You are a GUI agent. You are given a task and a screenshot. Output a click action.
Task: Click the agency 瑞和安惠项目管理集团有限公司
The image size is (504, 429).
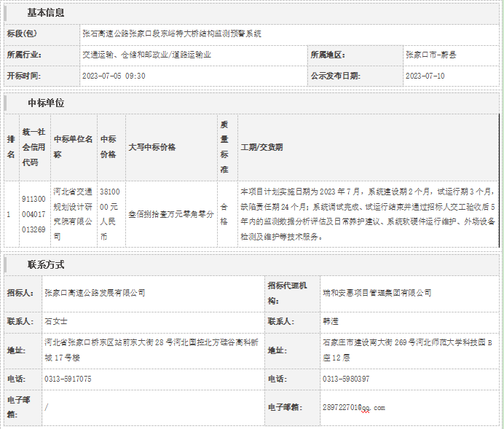(377, 293)
